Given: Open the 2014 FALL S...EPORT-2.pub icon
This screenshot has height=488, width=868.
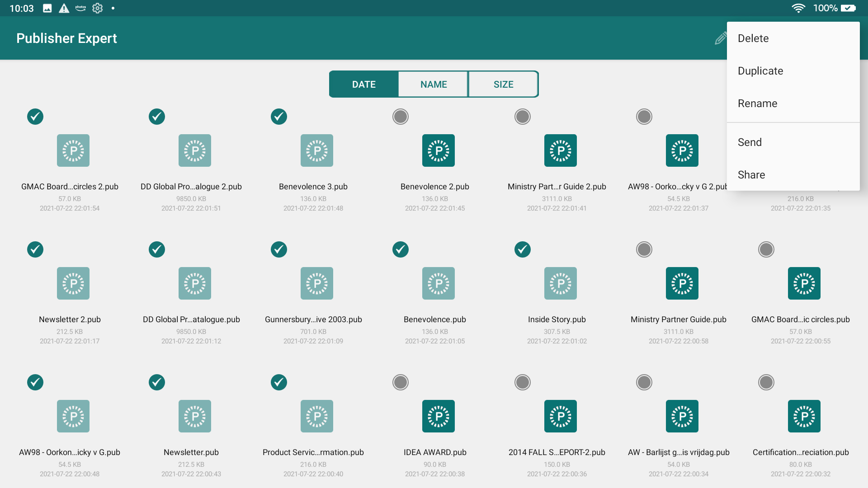Looking at the screenshot, I should pos(560,416).
